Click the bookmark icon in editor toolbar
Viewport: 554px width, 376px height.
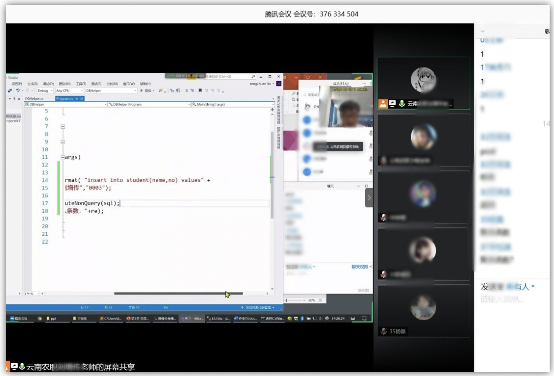click(x=200, y=91)
